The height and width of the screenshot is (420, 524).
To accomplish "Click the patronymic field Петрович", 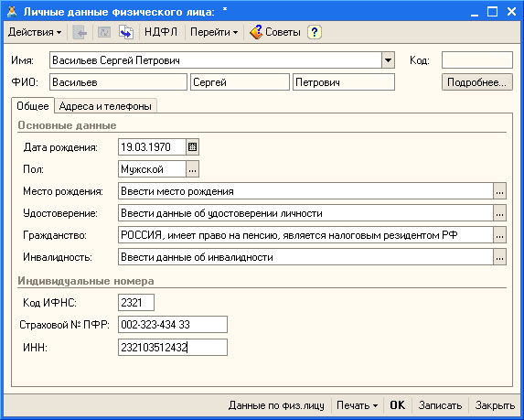I will pos(344,82).
